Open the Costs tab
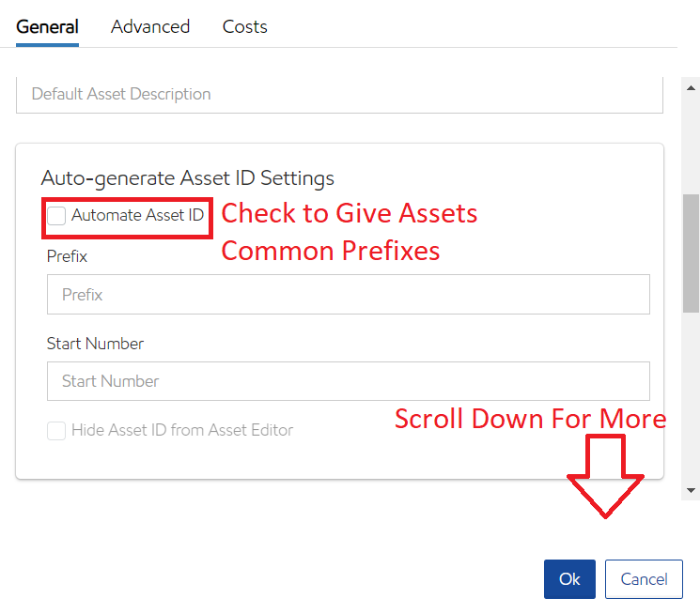This screenshot has width=700, height=614. pos(245,26)
